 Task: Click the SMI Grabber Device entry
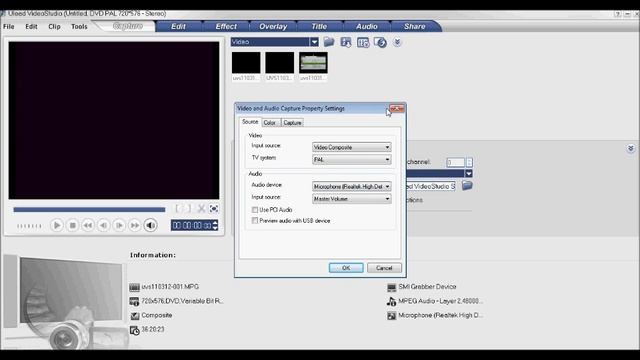[427, 287]
